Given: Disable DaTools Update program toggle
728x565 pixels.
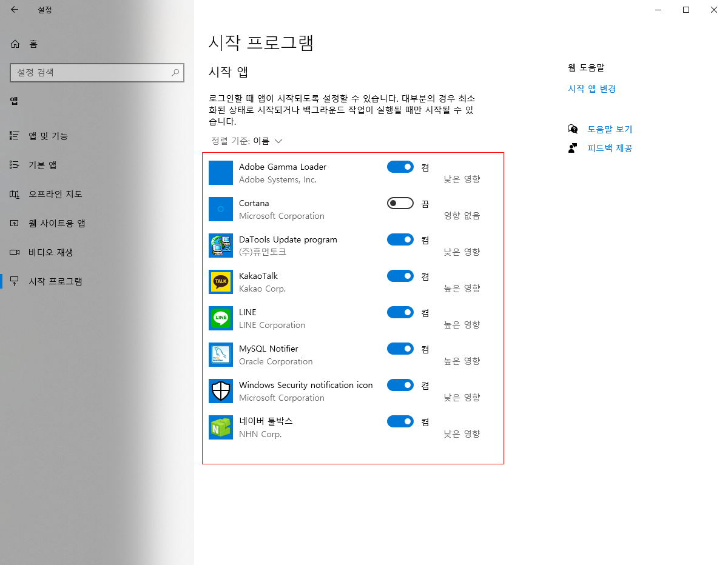Looking at the screenshot, I should pos(400,239).
